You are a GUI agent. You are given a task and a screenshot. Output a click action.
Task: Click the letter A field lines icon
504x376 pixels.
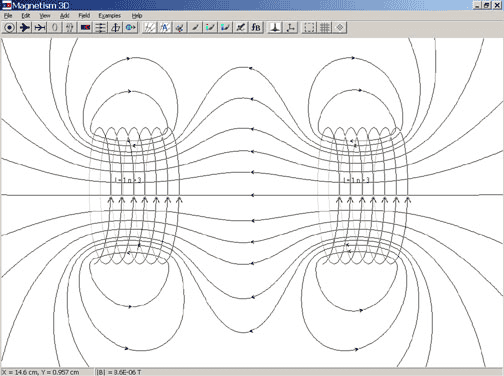[164, 28]
